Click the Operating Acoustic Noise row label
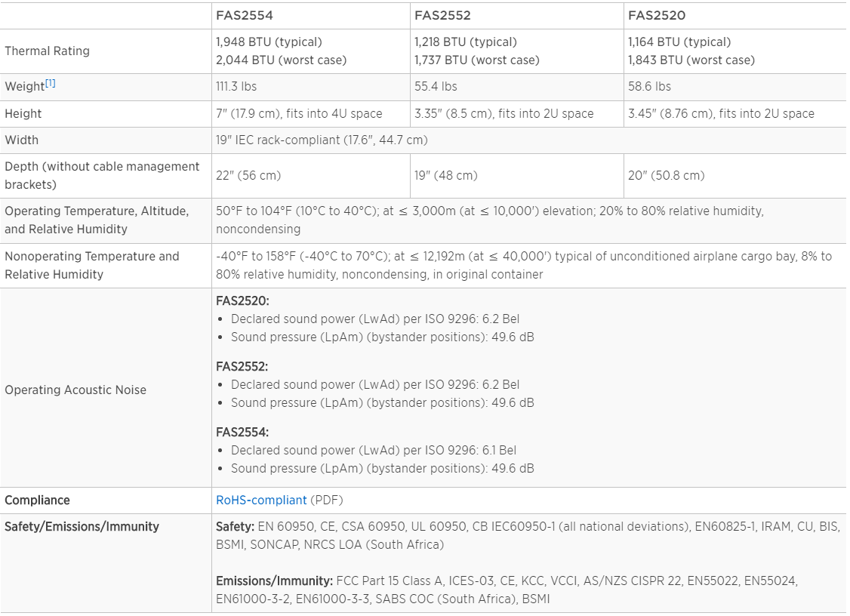Viewport: 850px width, 616px height. coord(75,390)
